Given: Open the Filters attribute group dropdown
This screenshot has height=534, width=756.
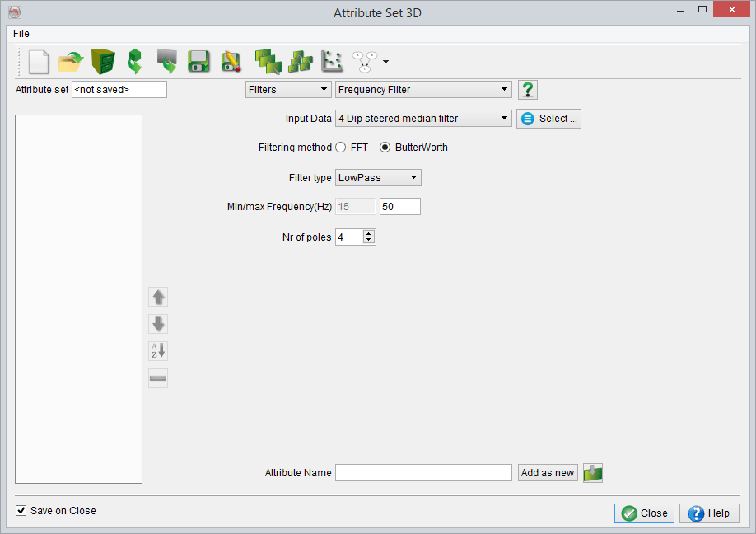Looking at the screenshot, I should (288, 90).
